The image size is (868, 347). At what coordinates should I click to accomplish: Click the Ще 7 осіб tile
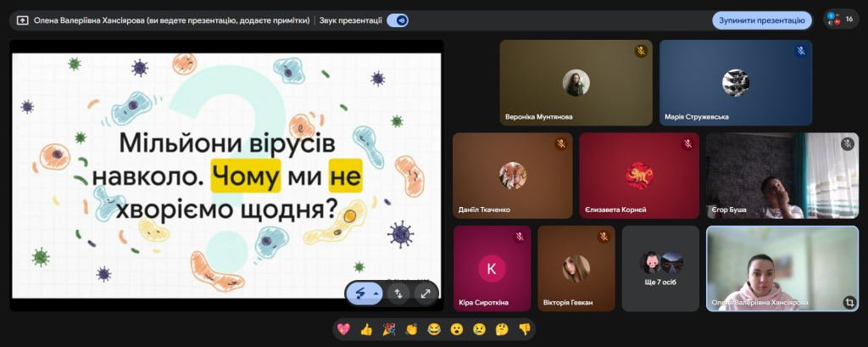coord(660,267)
